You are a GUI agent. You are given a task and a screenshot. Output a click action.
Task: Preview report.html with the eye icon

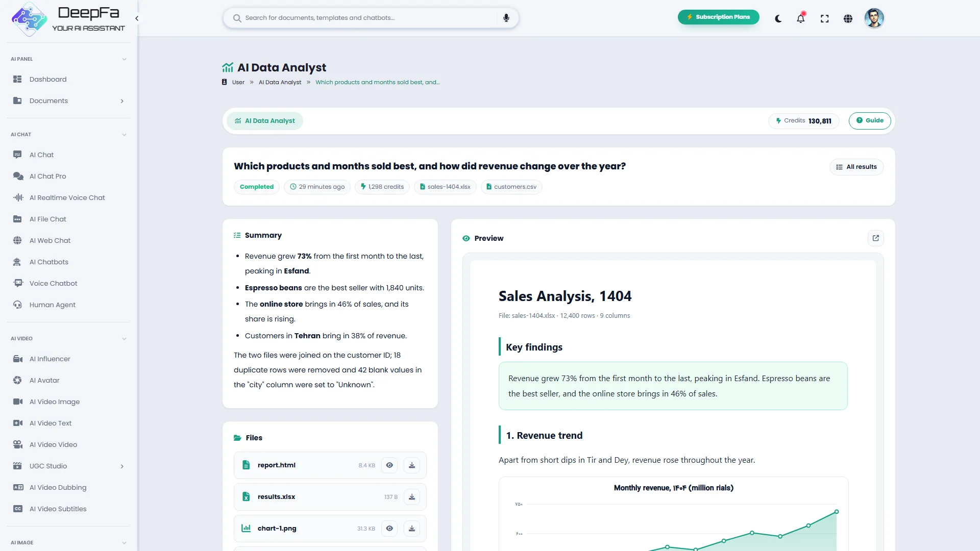389,465
